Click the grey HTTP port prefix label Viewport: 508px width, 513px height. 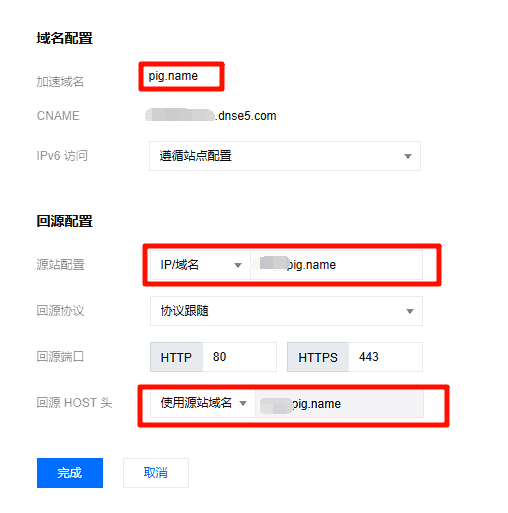coord(176,357)
